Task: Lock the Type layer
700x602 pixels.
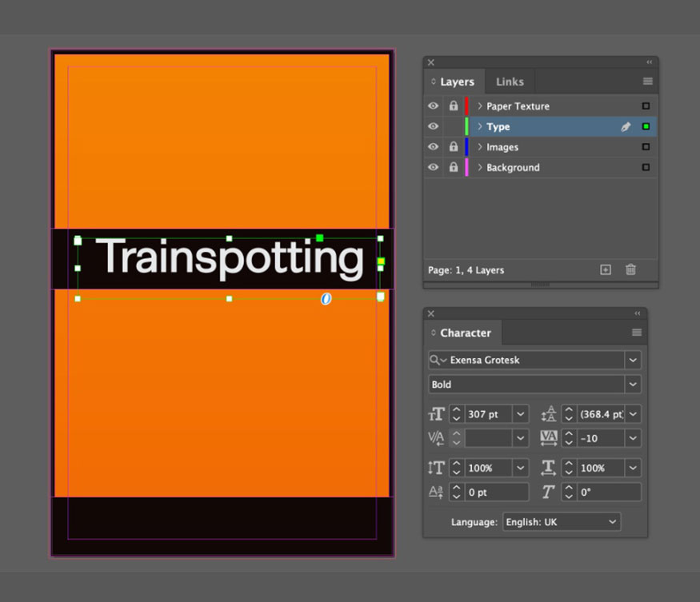Action: [454, 126]
